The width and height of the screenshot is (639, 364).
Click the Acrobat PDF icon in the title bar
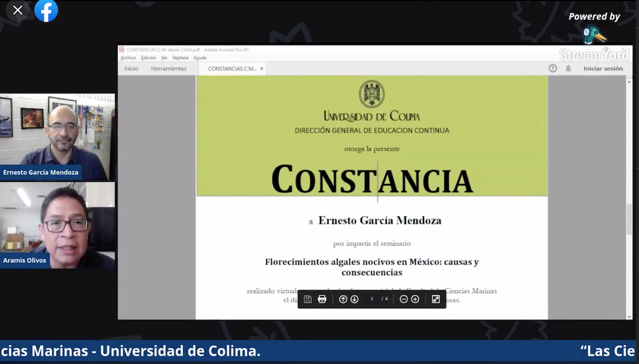[x=121, y=50]
